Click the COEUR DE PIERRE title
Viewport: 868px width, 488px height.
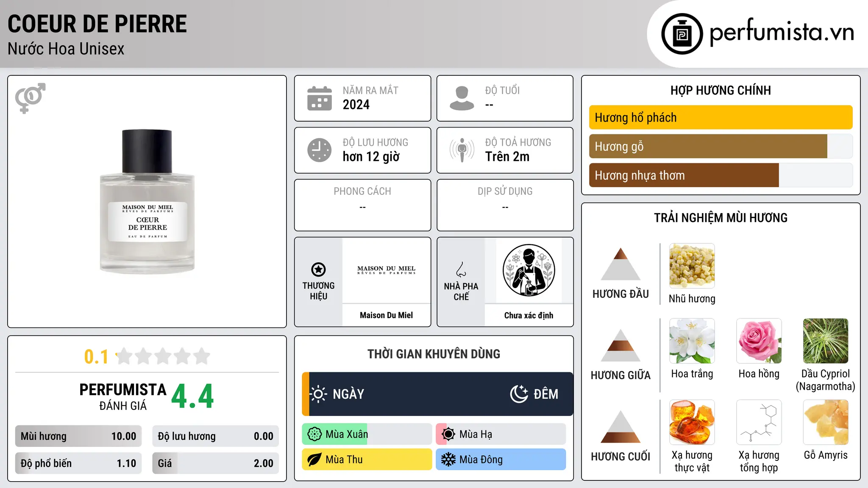coord(97,24)
